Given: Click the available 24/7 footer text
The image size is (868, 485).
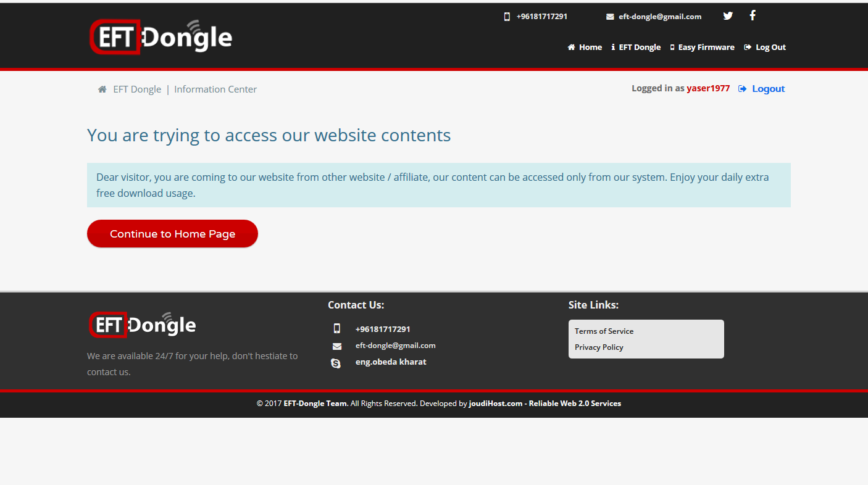Looking at the screenshot, I should tap(193, 364).
